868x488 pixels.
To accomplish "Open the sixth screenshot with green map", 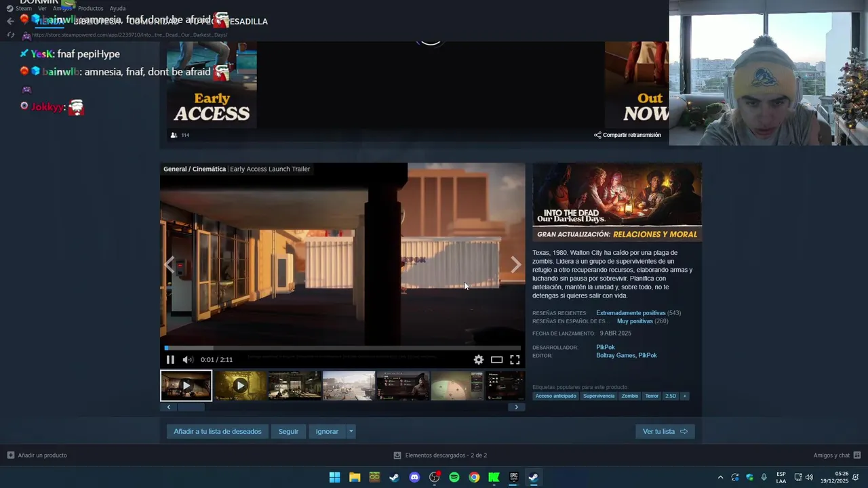I will tap(457, 385).
